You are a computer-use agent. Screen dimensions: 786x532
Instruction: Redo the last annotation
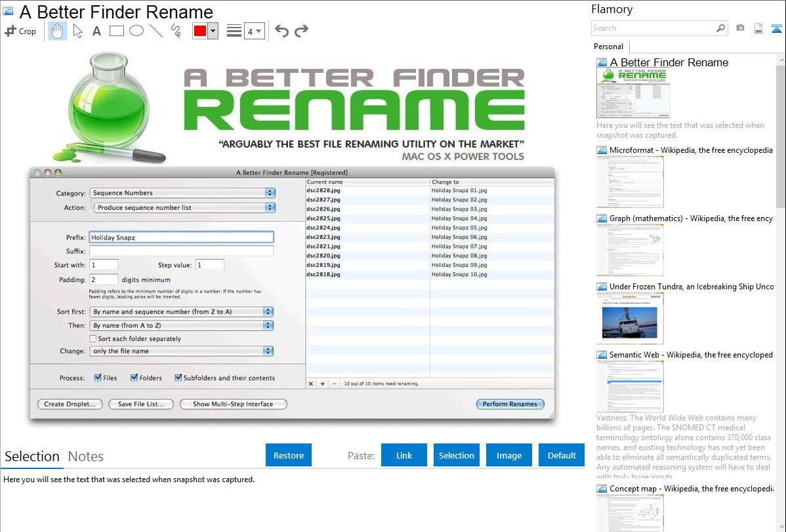click(301, 31)
